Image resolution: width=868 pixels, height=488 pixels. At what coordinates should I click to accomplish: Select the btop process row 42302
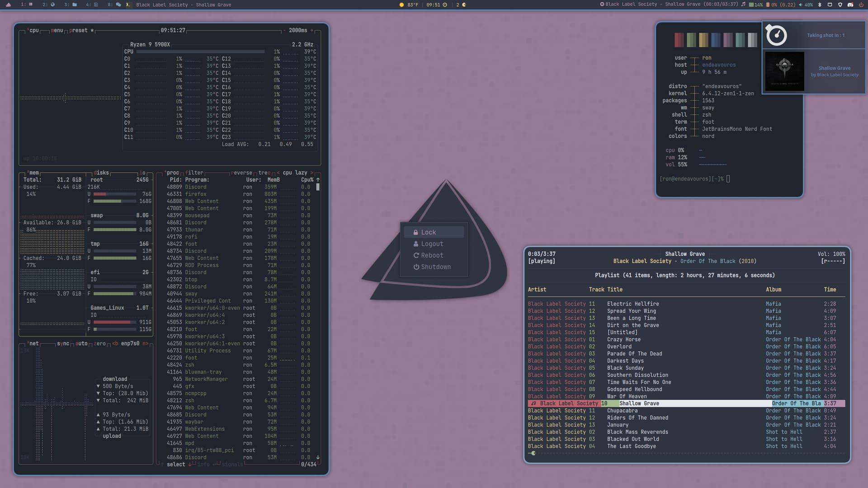pos(238,279)
